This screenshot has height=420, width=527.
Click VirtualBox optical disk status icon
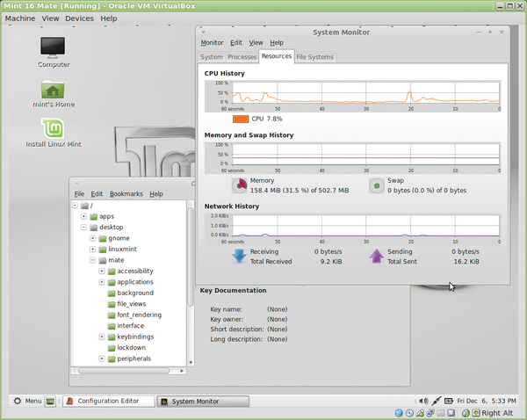point(409,413)
